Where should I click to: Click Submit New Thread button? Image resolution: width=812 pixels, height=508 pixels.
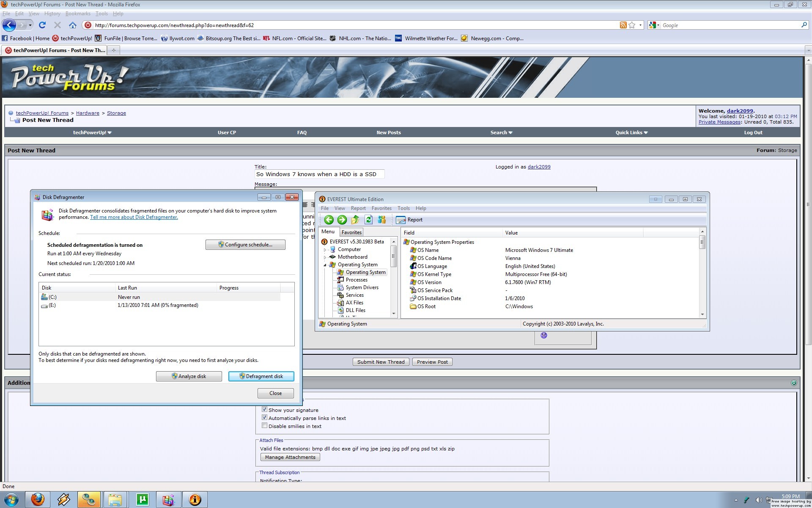coord(381,362)
